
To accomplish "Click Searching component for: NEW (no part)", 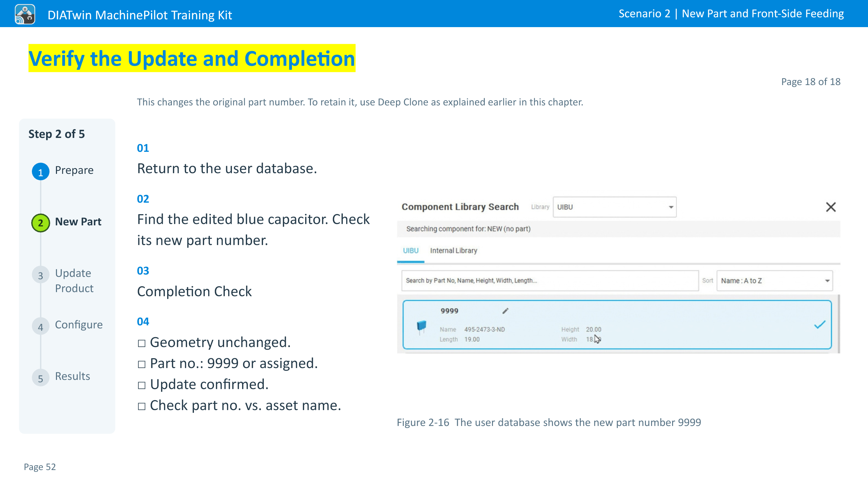I will (468, 229).
